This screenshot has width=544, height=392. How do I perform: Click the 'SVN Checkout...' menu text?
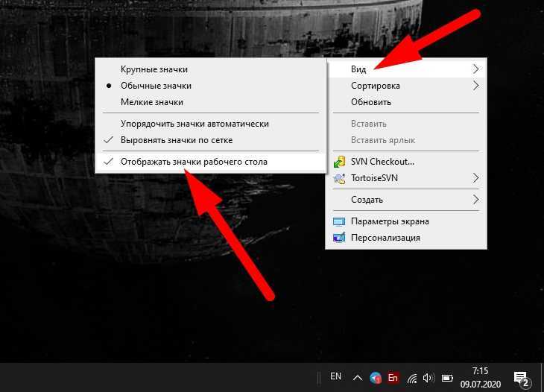(382, 162)
